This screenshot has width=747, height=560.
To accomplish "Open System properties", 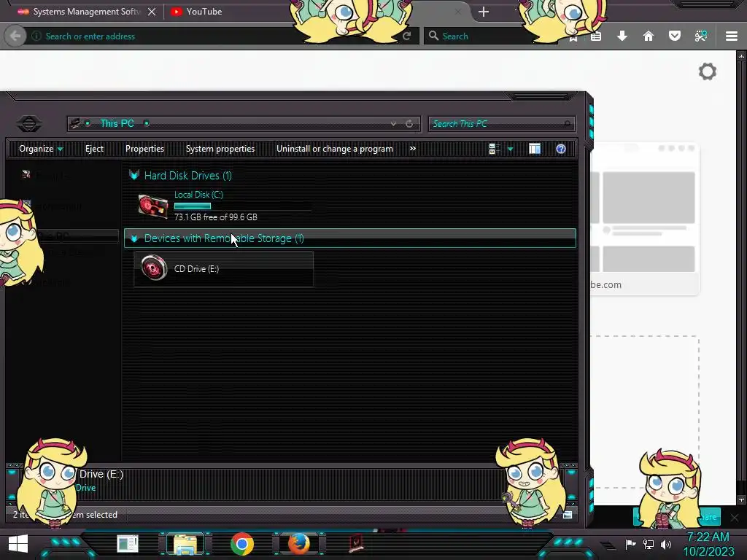I will tap(220, 149).
